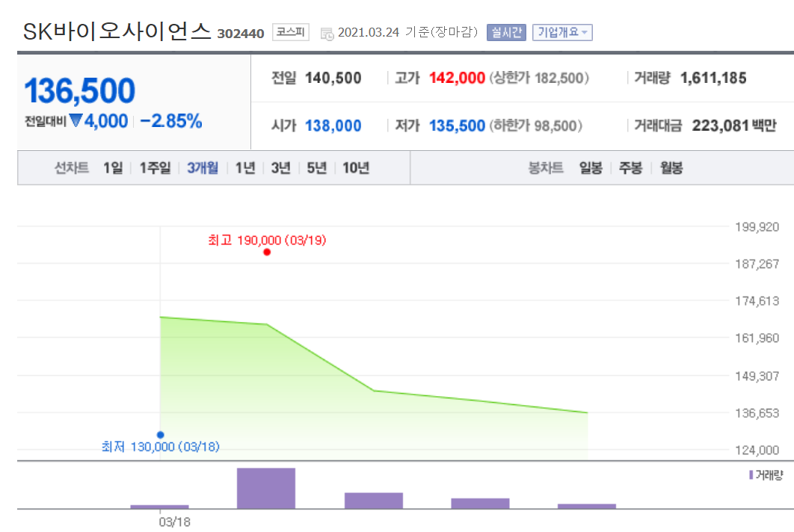
Task: Select the 5년 line chart tab
Action: 316,167
